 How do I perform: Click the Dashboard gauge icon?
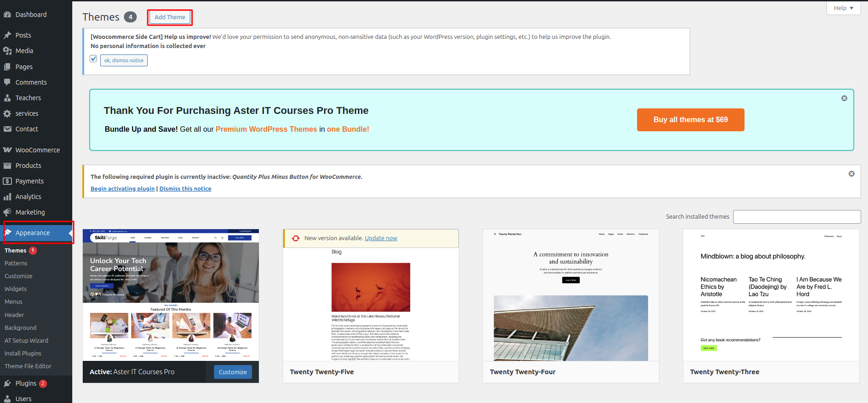click(7, 15)
